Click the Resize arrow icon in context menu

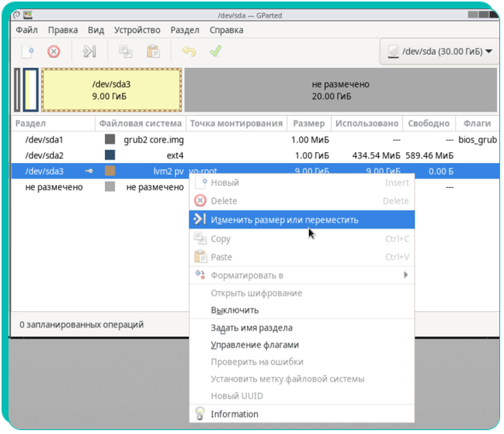200,219
